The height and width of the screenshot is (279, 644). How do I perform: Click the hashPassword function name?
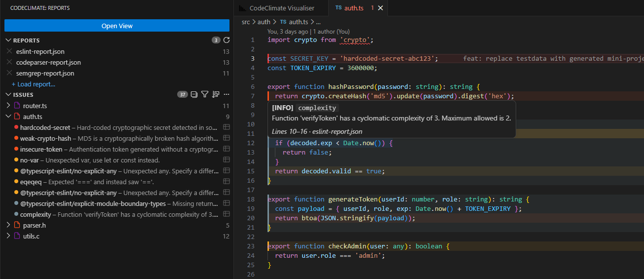(351, 86)
